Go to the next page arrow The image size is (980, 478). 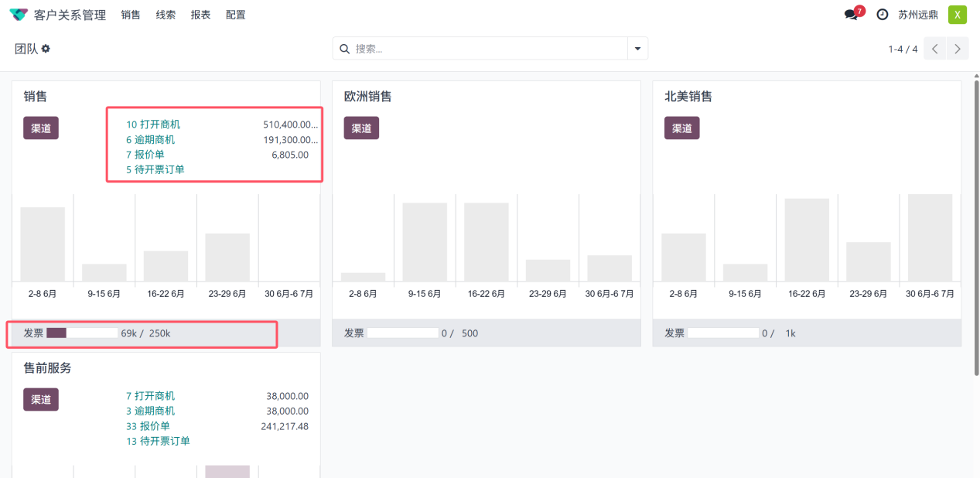(x=958, y=49)
